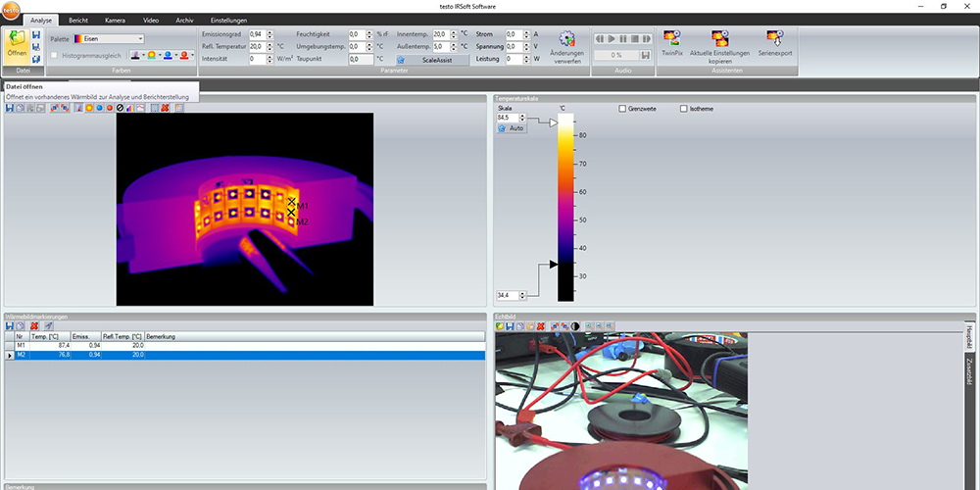Click the M2 temperature cell 76,8
The image size is (980, 490).
pyautogui.click(x=50, y=355)
